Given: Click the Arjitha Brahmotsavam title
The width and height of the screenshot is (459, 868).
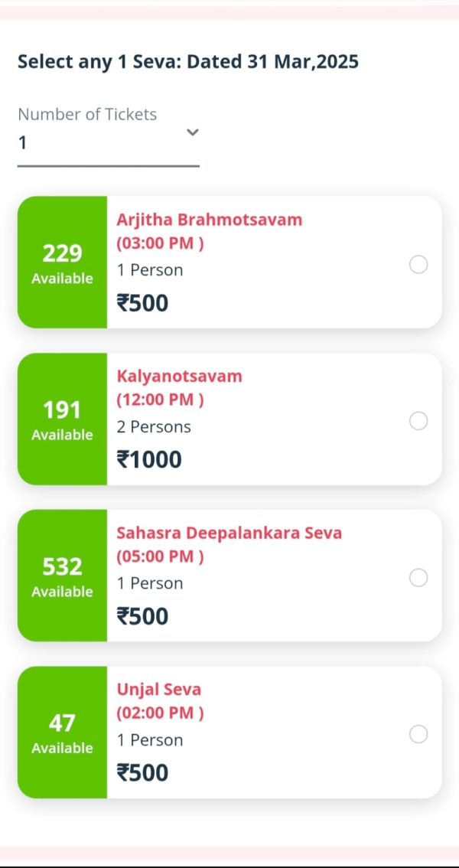Looking at the screenshot, I should pyautogui.click(x=209, y=220).
